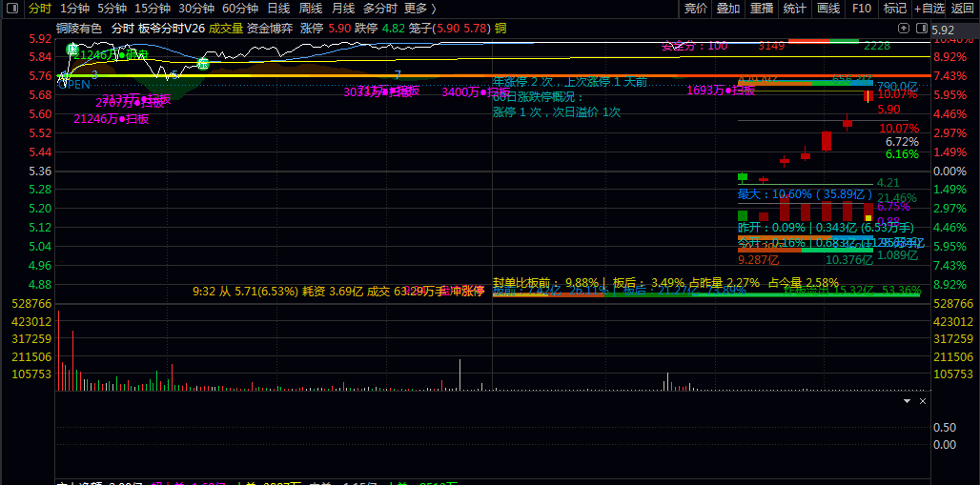This screenshot has width=980, height=485.
Task: Open the 竞价 auction view
Action: [696, 9]
